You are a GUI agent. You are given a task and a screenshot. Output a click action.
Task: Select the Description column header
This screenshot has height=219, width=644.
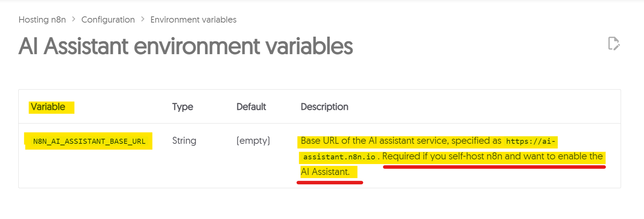click(x=324, y=107)
